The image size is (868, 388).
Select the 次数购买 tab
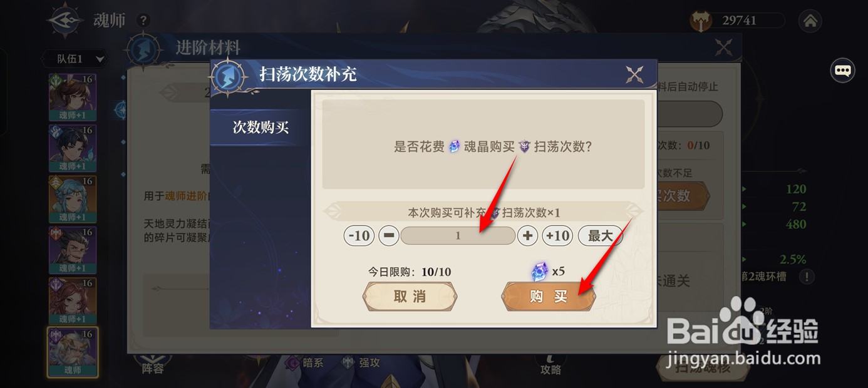[261, 128]
